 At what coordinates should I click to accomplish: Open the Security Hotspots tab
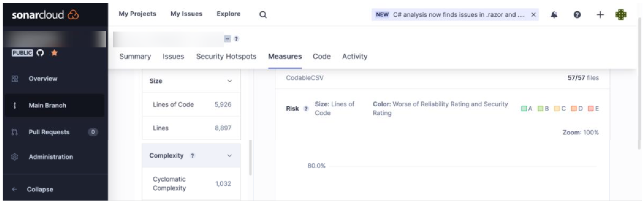click(x=226, y=56)
